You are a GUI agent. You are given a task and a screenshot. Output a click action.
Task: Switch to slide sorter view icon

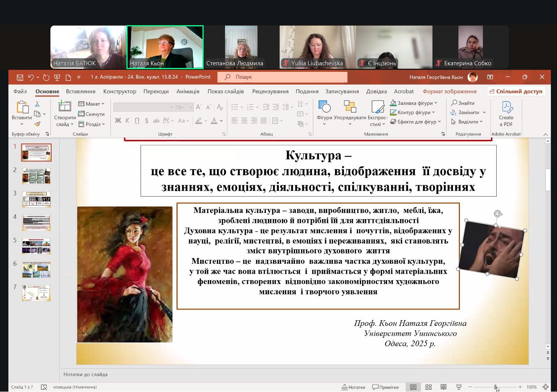(x=429, y=387)
